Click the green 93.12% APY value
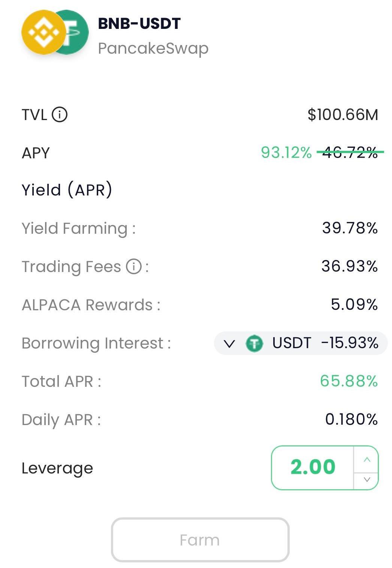Viewport: 392px width, 568px height. click(x=286, y=152)
